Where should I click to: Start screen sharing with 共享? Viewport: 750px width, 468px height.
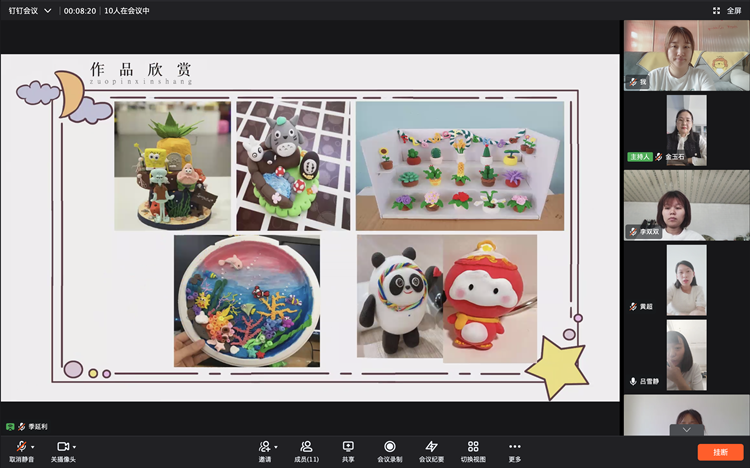coord(348,451)
